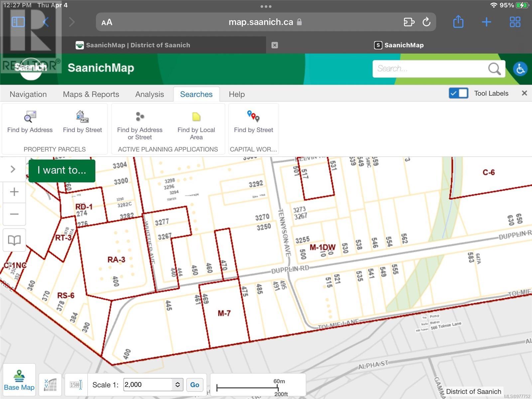
Task: Click the RD-1 zone label
Action: [x=84, y=206]
